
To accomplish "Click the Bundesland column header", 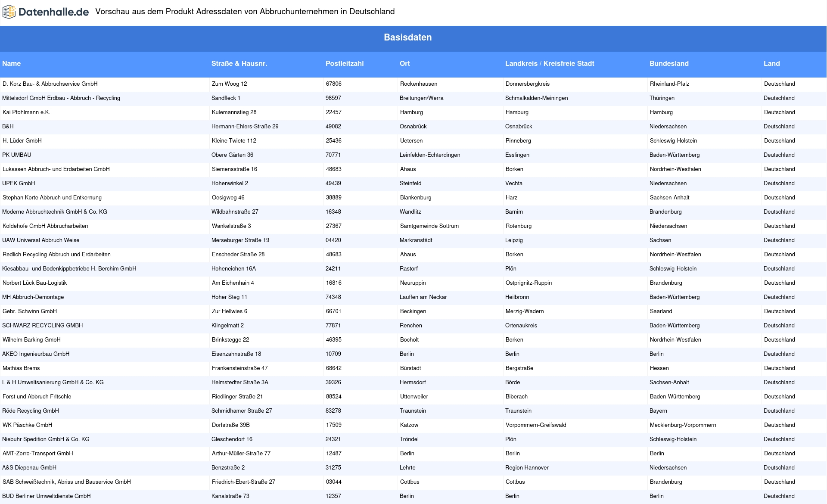I will (669, 64).
